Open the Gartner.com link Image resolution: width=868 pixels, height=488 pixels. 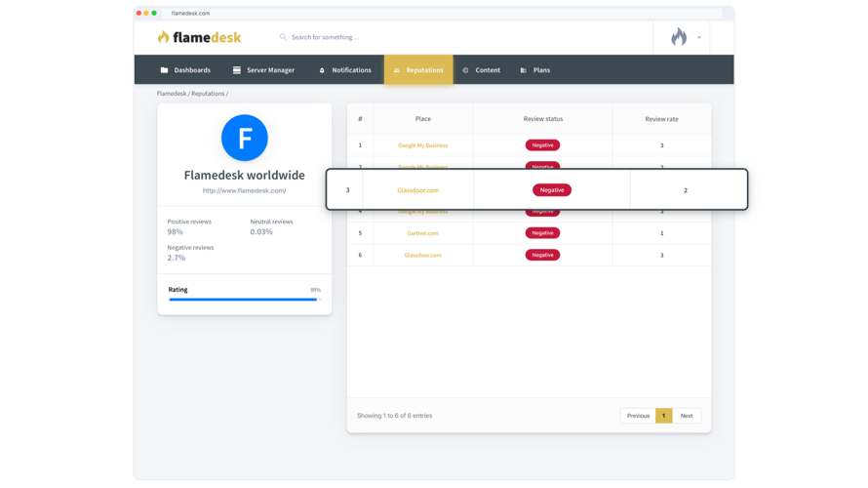[x=423, y=233]
